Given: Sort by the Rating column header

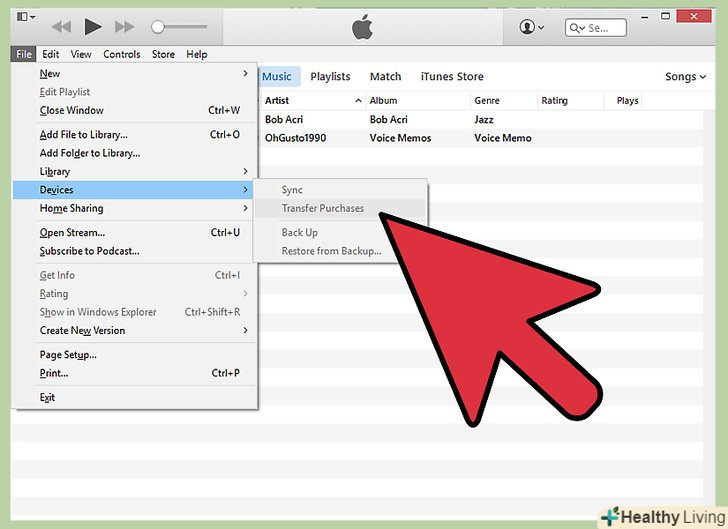Looking at the screenshot, I should click(x=570, y=101).
